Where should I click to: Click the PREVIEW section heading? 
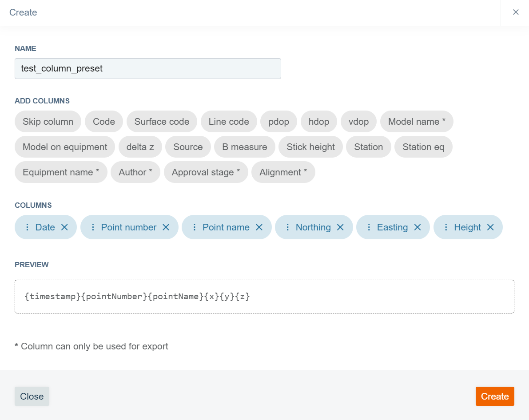32,265
